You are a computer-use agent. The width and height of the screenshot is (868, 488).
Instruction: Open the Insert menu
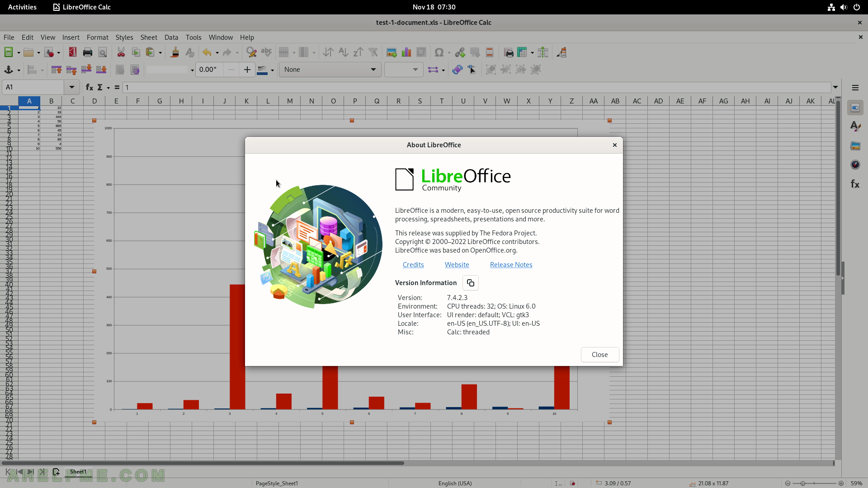pyautogui.click(x=71, y=38)
